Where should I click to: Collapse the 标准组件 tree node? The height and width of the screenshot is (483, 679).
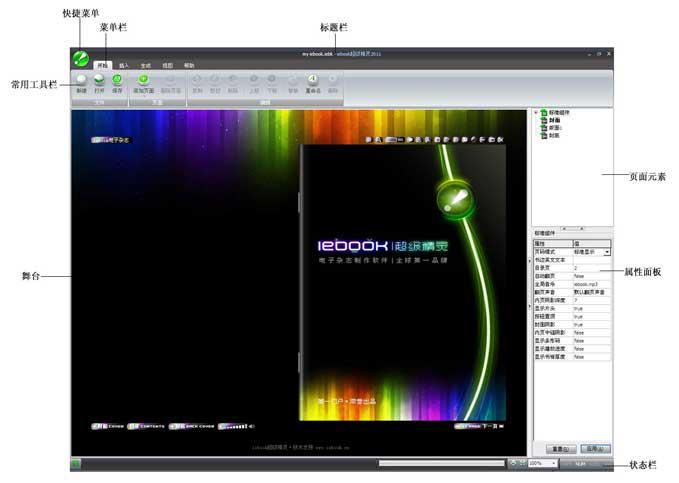(x=536, y=113)
